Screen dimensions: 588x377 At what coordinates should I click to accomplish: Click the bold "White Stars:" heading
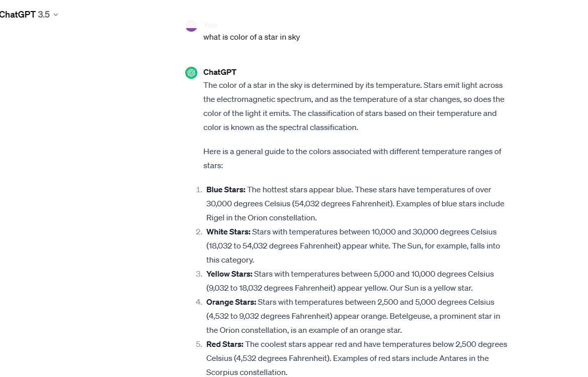coord(228,232)
